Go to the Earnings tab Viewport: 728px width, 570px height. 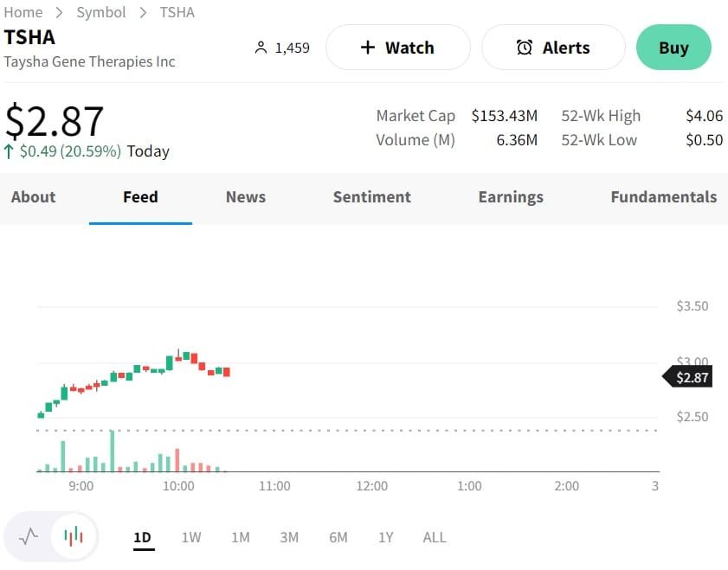(x=511, y=197)
